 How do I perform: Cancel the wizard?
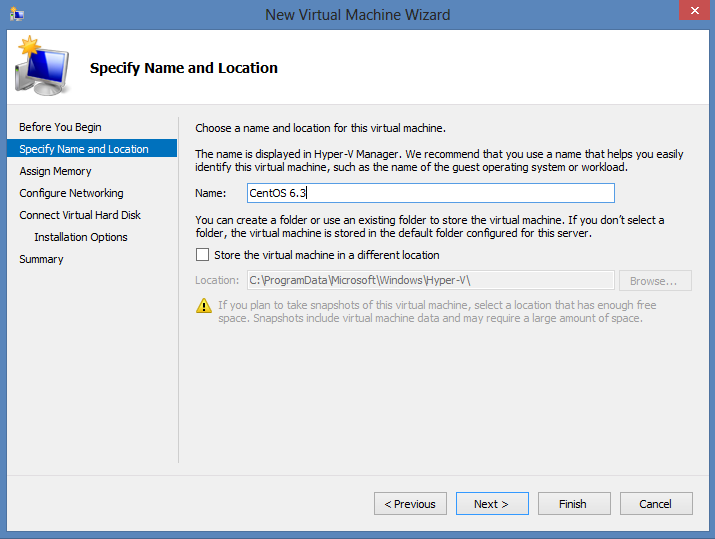pyautogui.click(x=656, y=504)
